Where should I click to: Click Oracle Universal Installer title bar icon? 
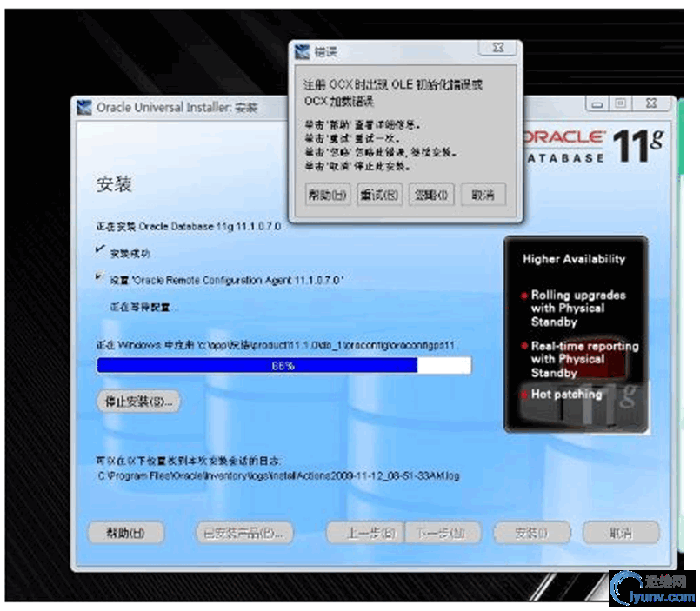click(84, 108)
